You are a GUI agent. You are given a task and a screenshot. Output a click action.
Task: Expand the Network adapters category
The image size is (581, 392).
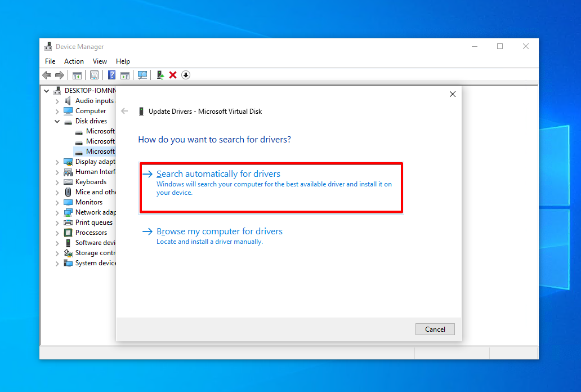point(57,213)
